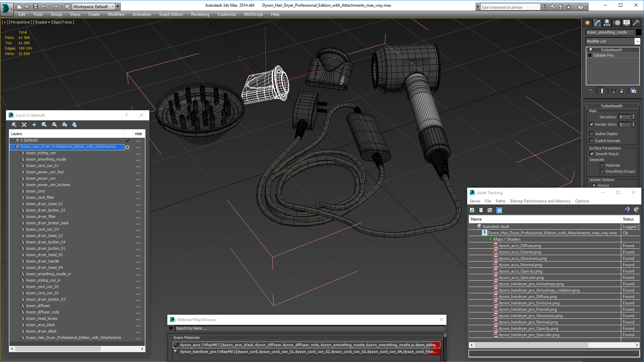Click the Layers column header

click(67, 134)
